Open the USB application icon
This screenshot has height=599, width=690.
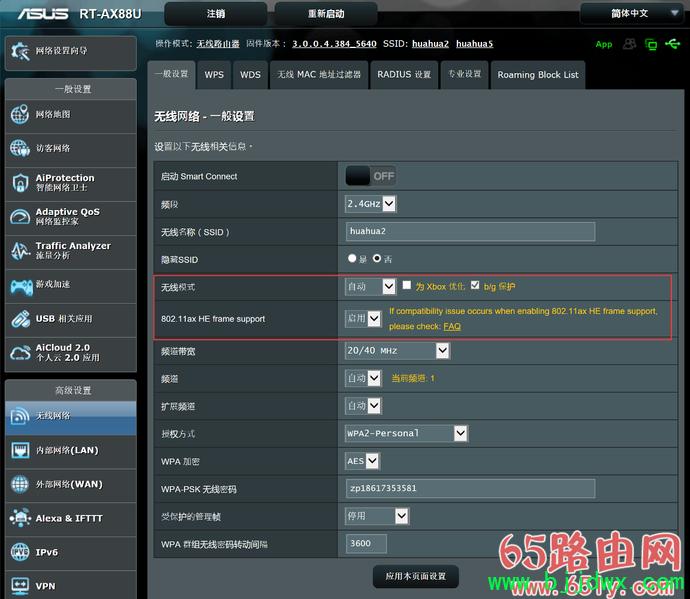click(x=20, y=319)
